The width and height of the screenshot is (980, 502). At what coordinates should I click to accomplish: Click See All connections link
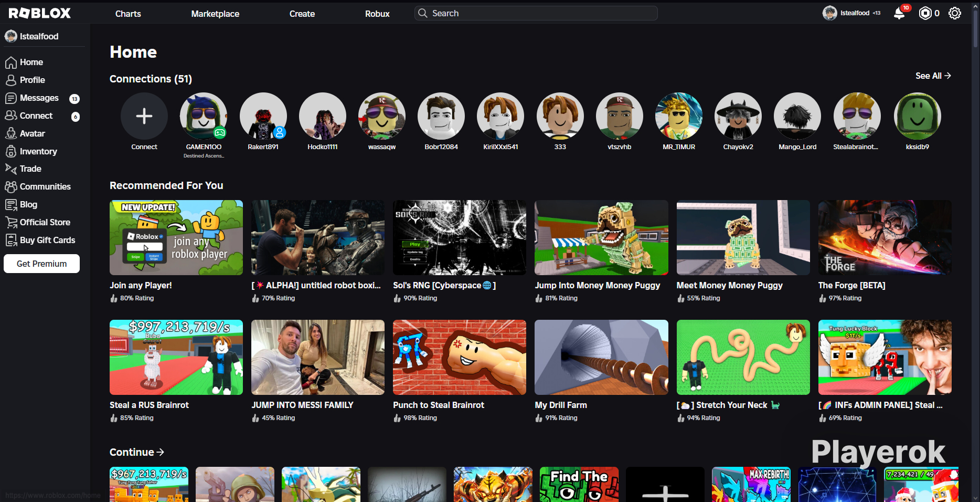(933, 76)
